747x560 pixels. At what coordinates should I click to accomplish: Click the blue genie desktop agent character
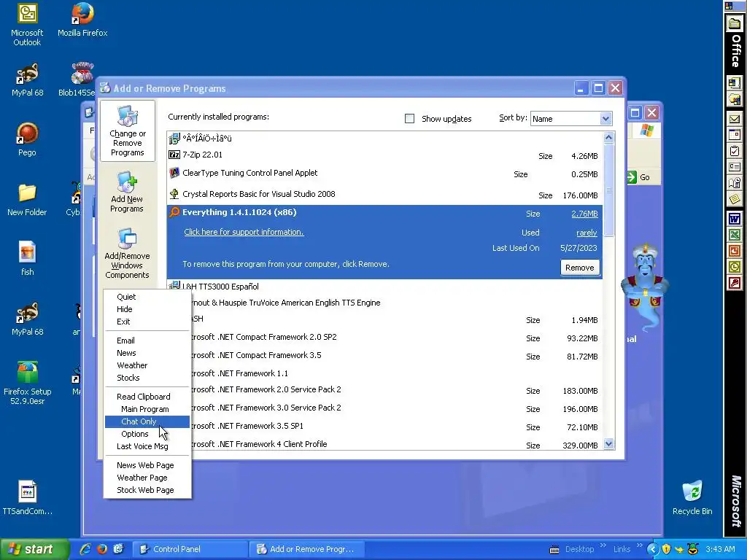[644, 288]
